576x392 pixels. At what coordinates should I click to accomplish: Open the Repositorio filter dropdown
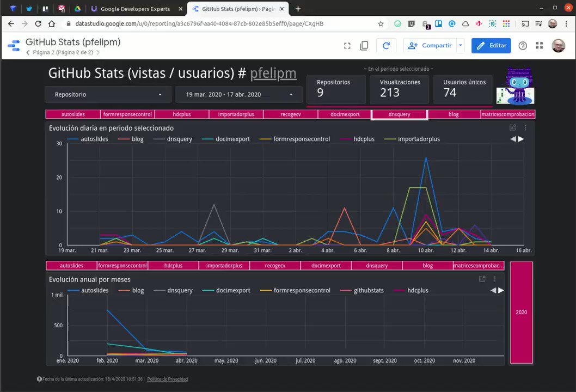(x=108, y=94)
